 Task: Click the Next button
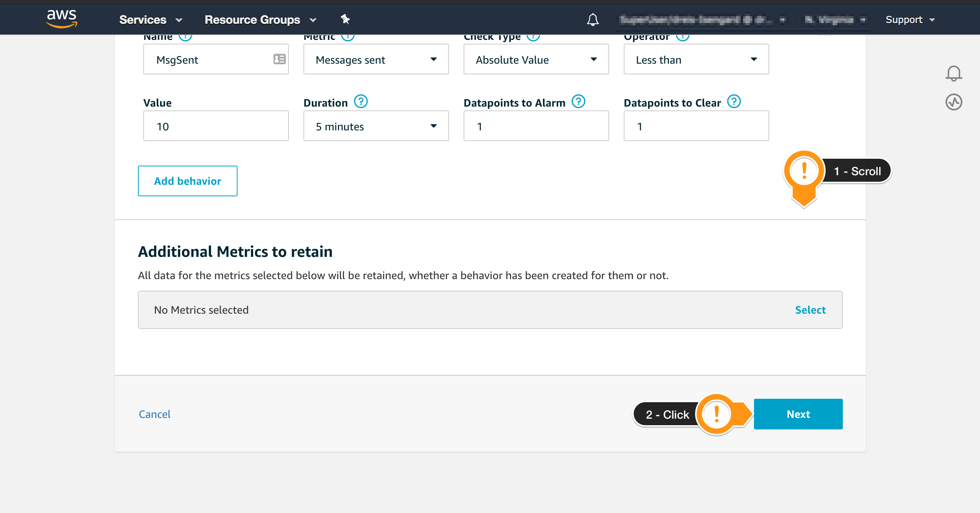(798, 414)
